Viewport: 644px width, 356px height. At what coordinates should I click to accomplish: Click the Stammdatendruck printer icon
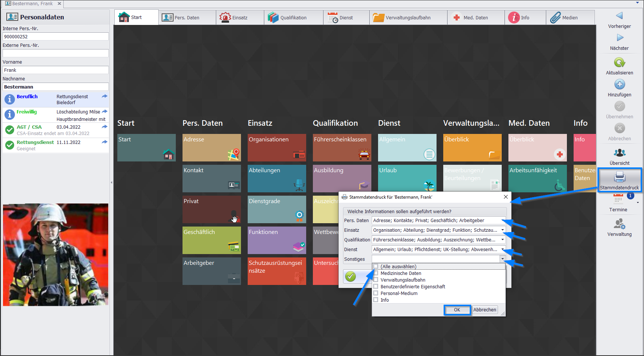tap(619, 176)
